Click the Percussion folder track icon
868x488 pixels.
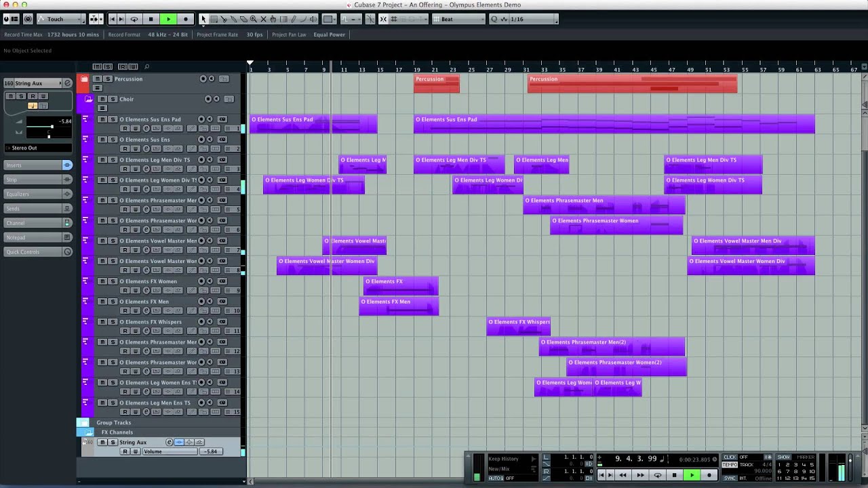tap(84, 79)
